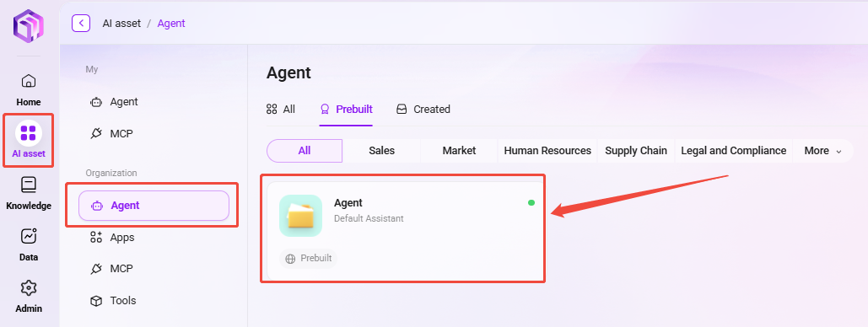Select the AI asset grid icon
868x327 pixels.
(28, 133)
